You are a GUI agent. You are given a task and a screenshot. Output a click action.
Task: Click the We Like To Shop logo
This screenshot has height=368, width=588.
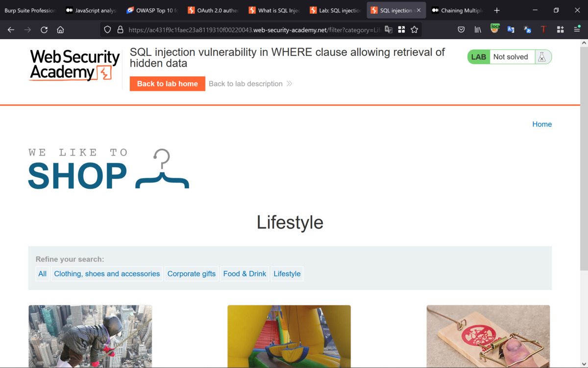point(109,168)
